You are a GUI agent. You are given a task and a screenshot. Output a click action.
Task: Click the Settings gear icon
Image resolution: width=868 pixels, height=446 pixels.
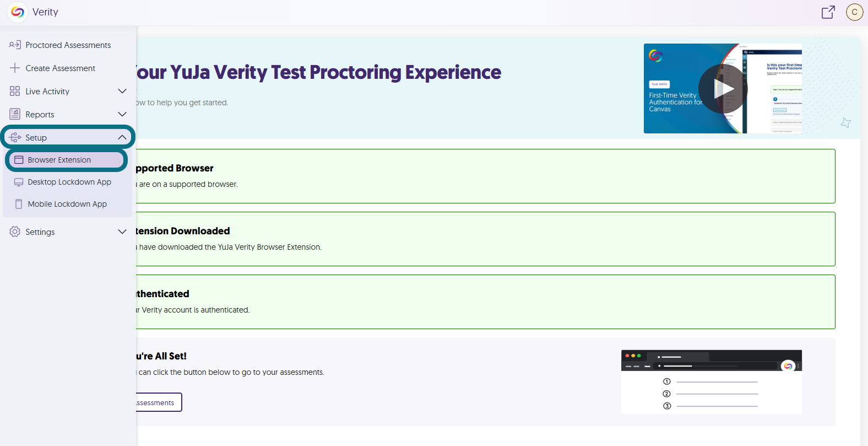[15, 232]
